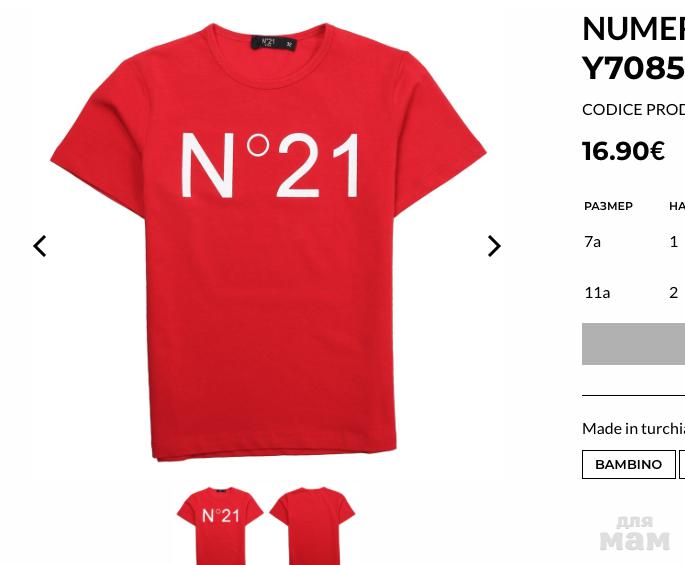Image resolution: width=685 pixels, height=565 pixels.
Task: Click the Y7085 product code heading
Action: pyautogui.click(x=633, y=68)
